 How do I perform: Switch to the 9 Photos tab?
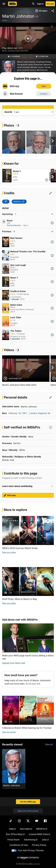tap(42, 56)
